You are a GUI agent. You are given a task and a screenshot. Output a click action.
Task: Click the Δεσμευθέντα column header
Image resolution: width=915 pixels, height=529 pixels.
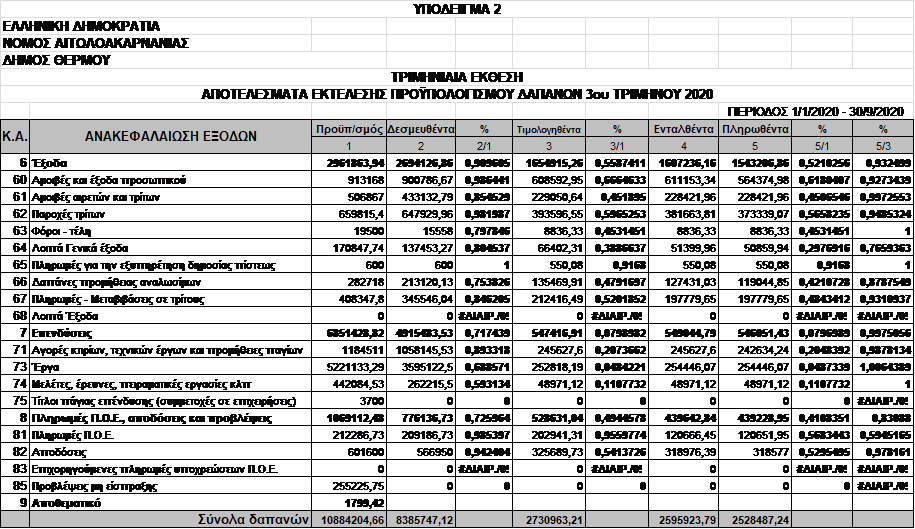tap(422, 129)
